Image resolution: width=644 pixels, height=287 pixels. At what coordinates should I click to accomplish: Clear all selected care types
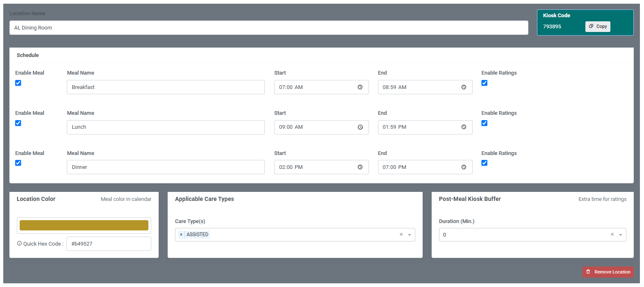coord(401,235)
